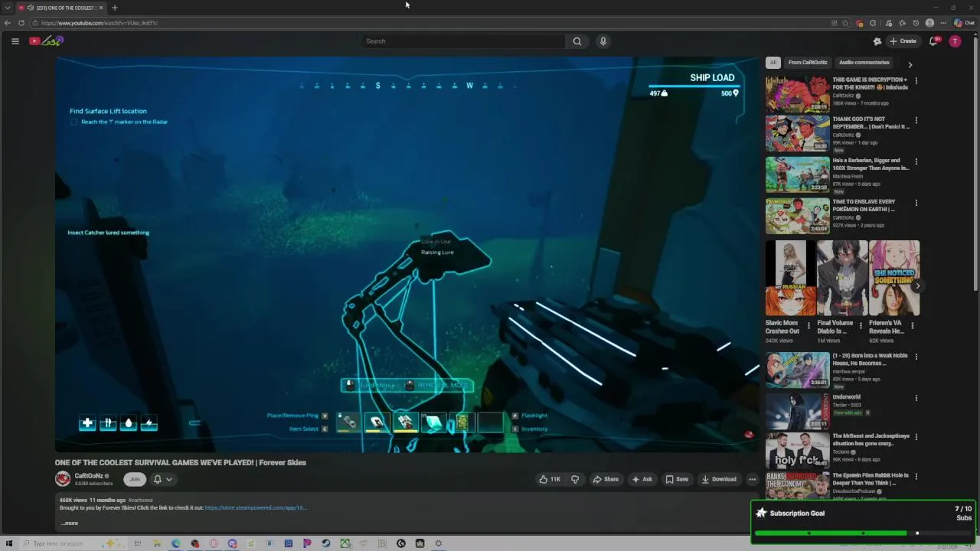Open the Underworld movie title
The image size is (980, 551).
pyautogui.click(x=847, y=397)
